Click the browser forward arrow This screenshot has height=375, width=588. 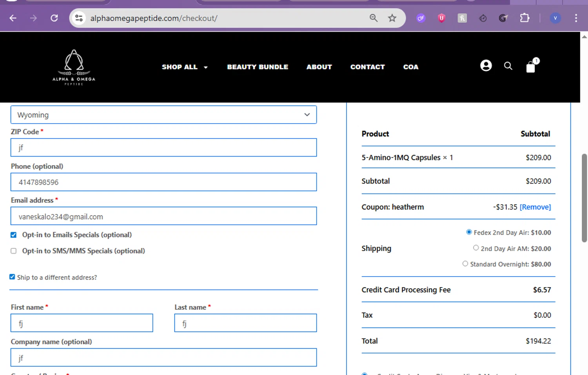point(34,18)
